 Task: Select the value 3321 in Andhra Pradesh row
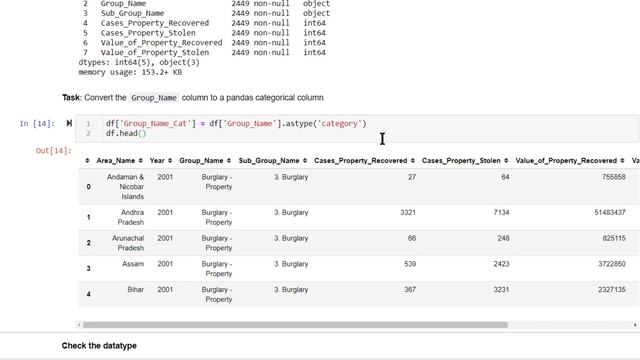[x=408, y=213]
